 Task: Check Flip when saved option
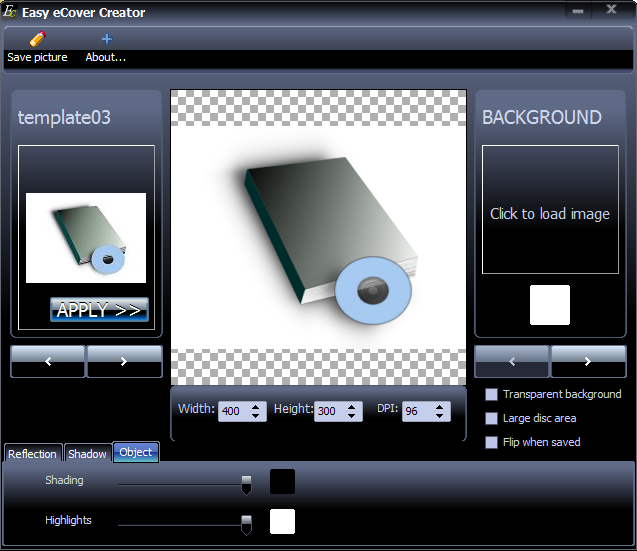pos(492,443)
